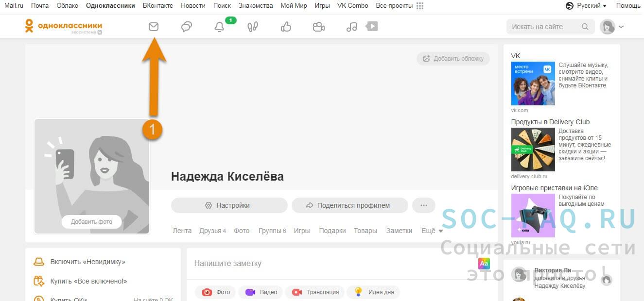Image resolution: width=644 pixels, height=301 pixels.
Task: Click Поделиться профилем button
Action: click(349, 205)
